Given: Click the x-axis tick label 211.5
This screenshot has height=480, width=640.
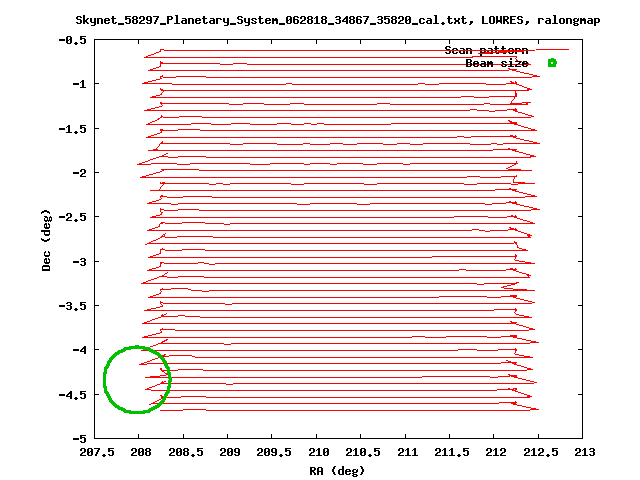Looking at the screenshot, I should coord(450,452).
